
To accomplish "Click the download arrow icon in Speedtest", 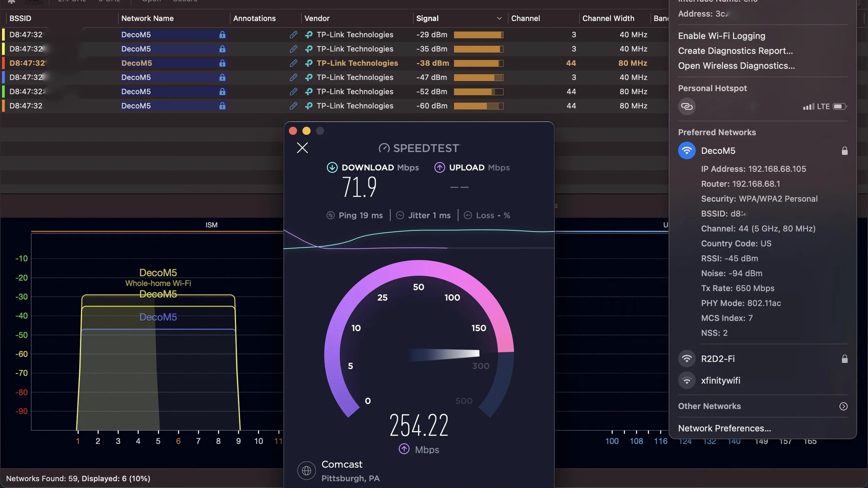I will [x=332, y=167].
